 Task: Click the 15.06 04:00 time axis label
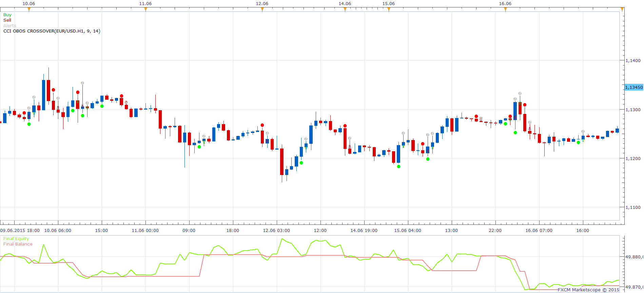(x=408, y=231)
